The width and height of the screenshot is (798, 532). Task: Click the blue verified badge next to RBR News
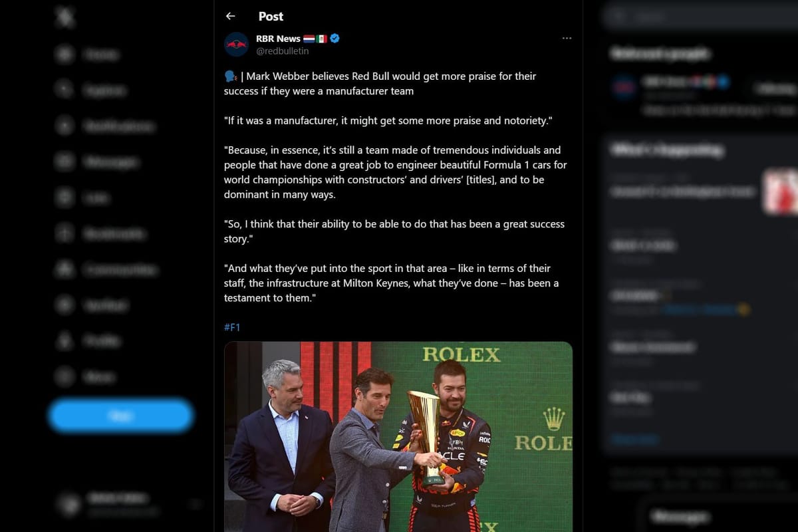point(334,39)
